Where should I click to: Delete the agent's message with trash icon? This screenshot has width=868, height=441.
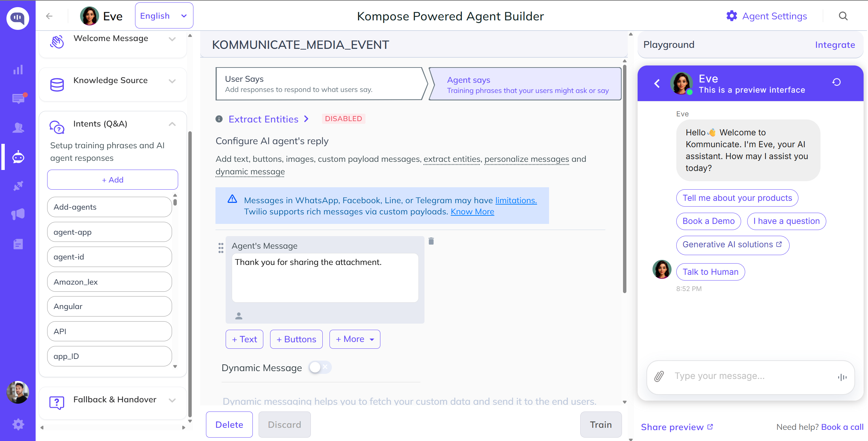431,241
